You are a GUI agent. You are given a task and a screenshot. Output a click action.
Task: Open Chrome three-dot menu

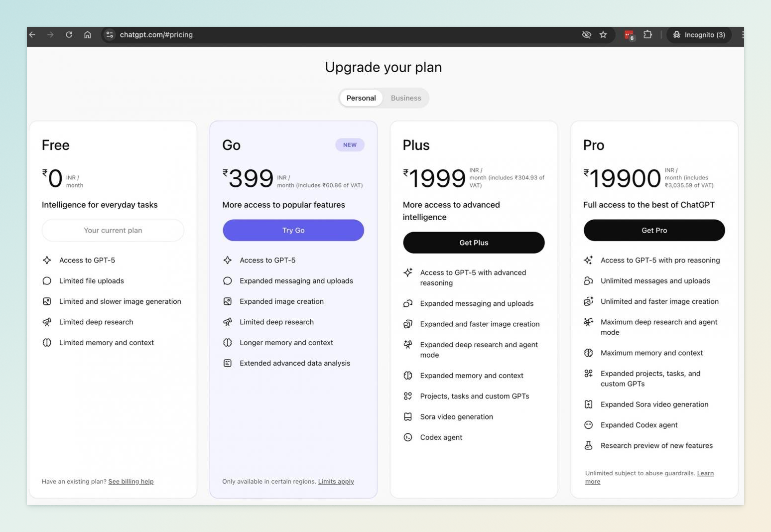[742, 35]
